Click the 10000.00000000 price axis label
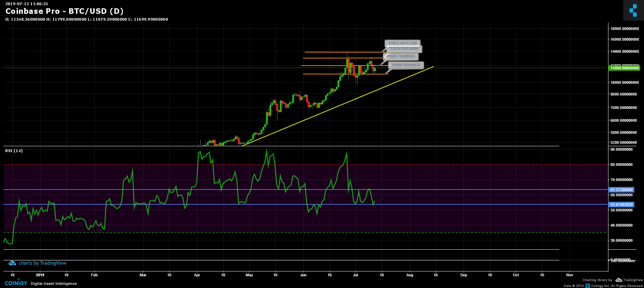The image size is (644, 288). click(625, 82)
